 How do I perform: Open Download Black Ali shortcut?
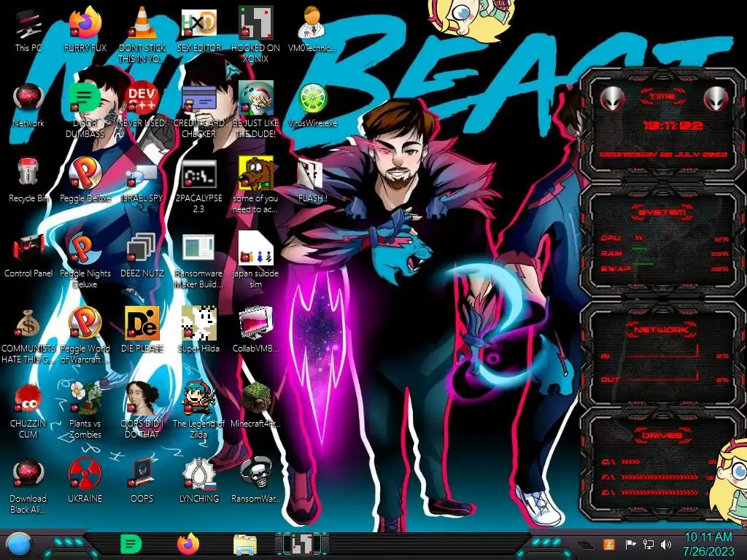click(x=28, y=486)
